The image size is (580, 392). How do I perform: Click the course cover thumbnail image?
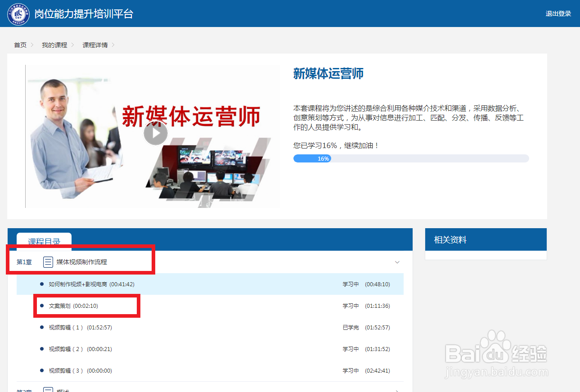(x=153, y=136)
